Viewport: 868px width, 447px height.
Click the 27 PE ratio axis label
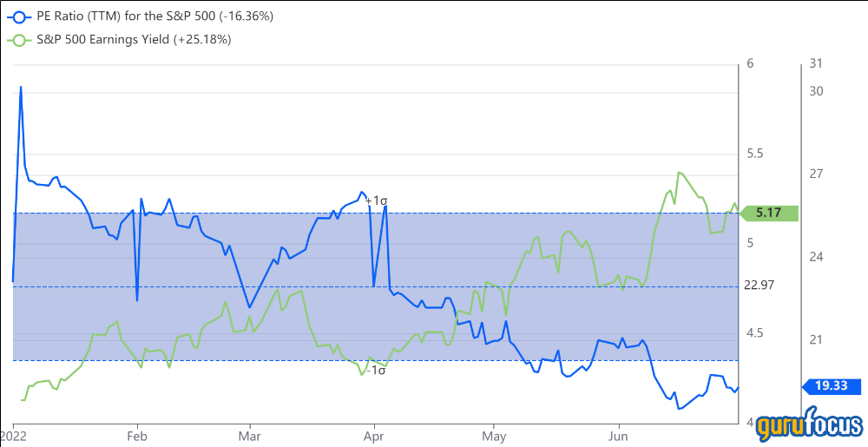point(815,174)
